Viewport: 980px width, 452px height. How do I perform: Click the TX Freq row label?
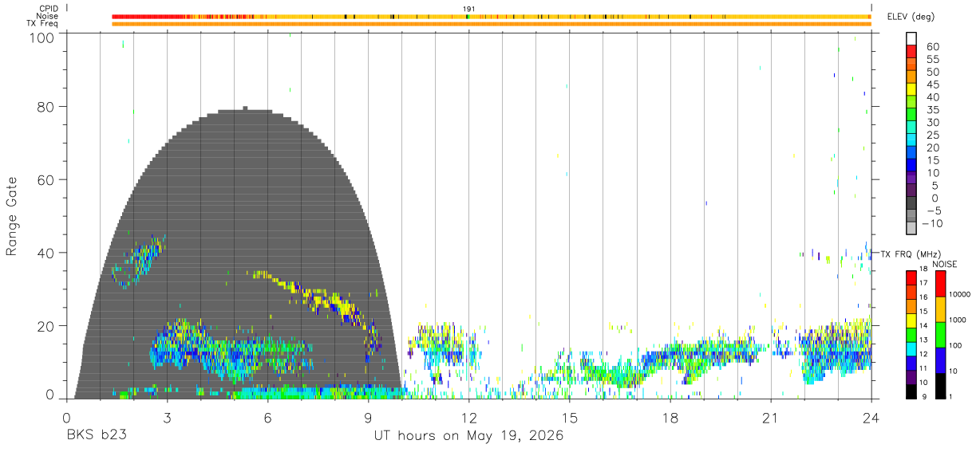click(x=43, y=24)
